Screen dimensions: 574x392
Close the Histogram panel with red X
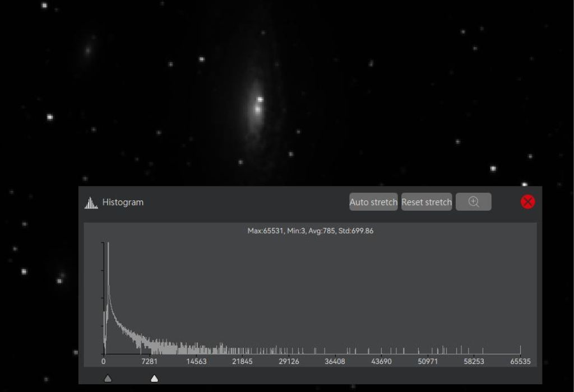pyautogui.click(x=527, y=202)
